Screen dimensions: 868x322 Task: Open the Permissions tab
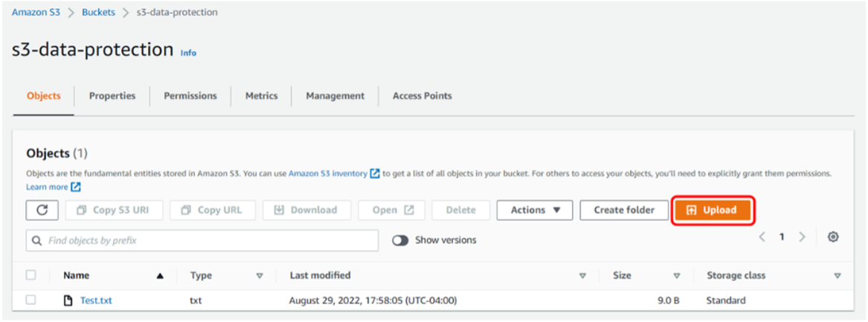click(190, 96)
